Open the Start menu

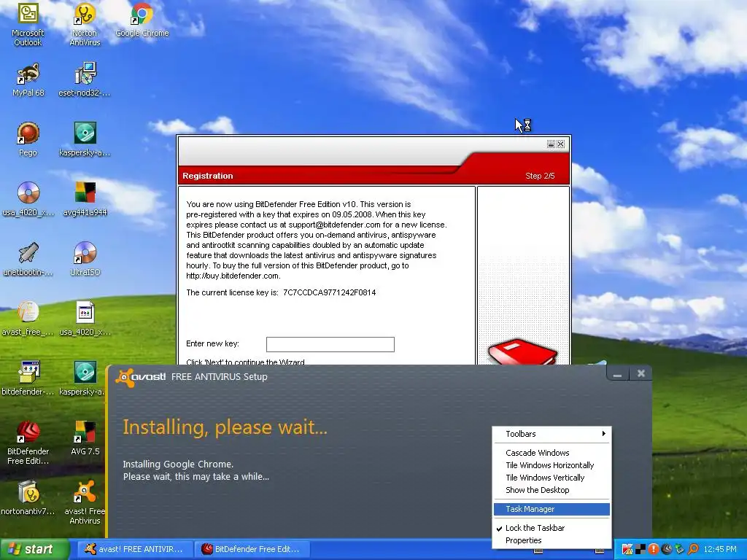click(x=34, y=549)
